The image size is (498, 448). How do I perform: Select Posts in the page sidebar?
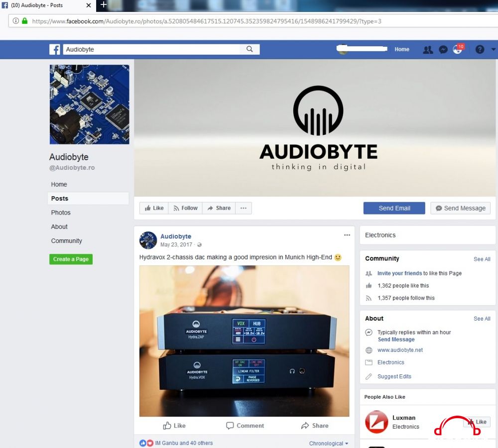pos(88,199)
